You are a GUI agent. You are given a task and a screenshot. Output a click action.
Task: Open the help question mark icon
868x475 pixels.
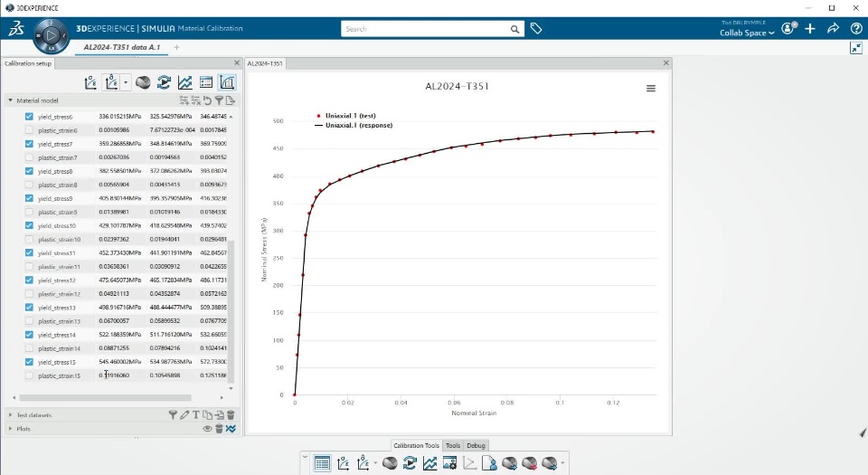pos(856,29)
